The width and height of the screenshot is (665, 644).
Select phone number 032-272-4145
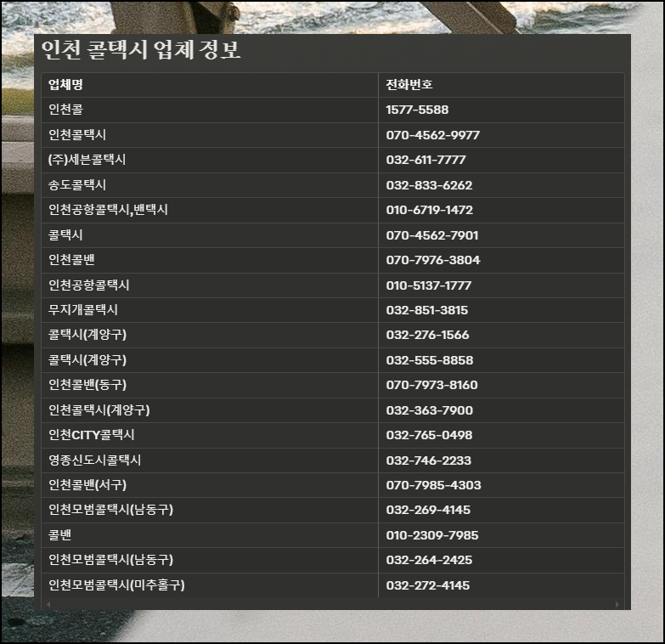coord(428,585)
